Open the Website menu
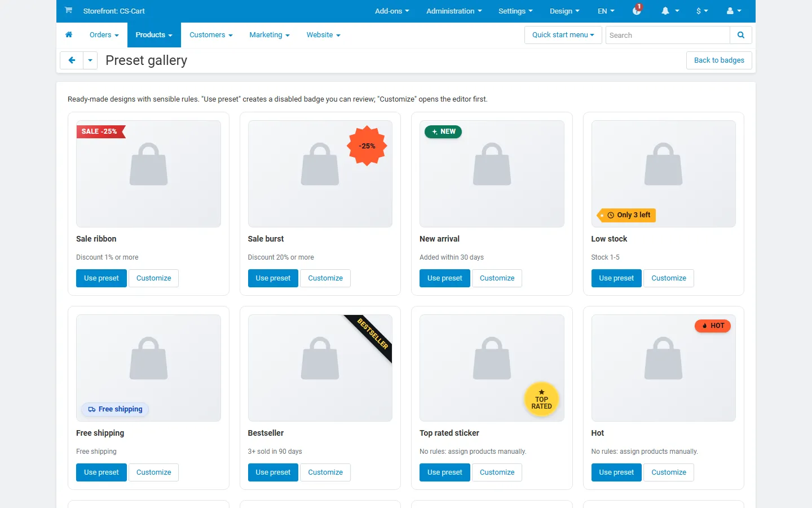 324,35
